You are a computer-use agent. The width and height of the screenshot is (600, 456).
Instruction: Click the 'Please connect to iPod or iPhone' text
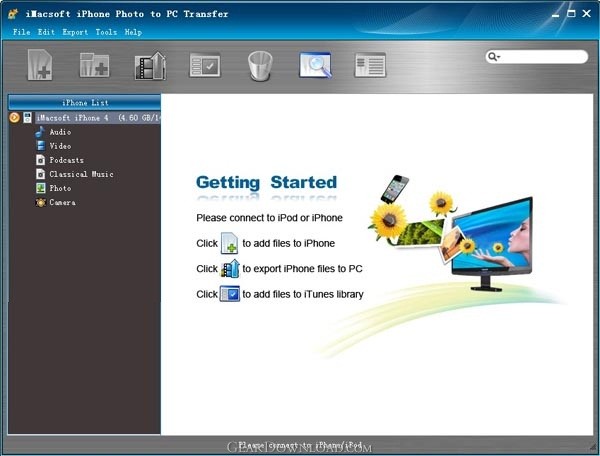269,218
